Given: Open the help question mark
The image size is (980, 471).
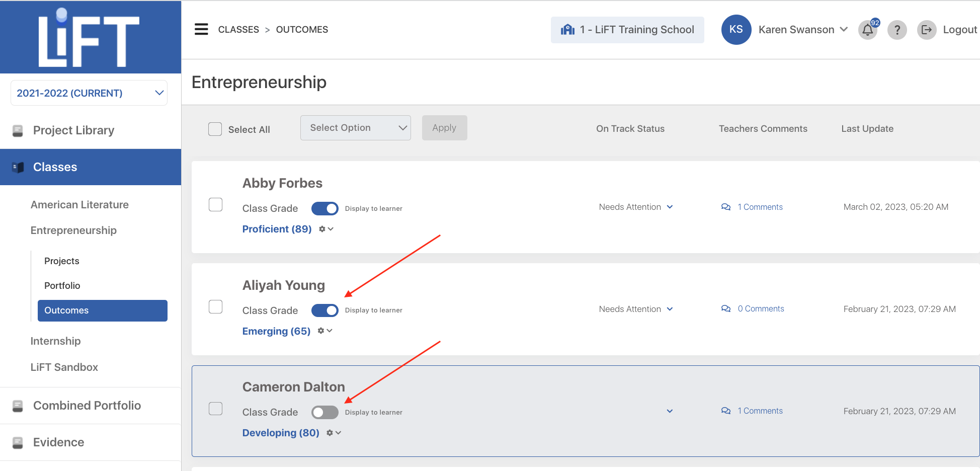Looking at the screenshot, I should coord(897,30).
